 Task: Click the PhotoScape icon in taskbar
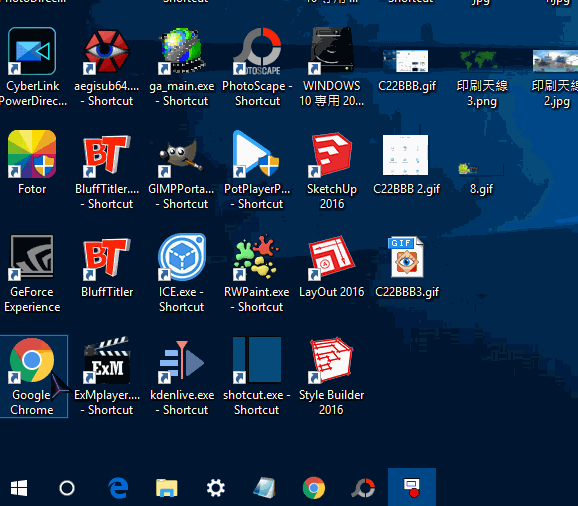[363, 488]
